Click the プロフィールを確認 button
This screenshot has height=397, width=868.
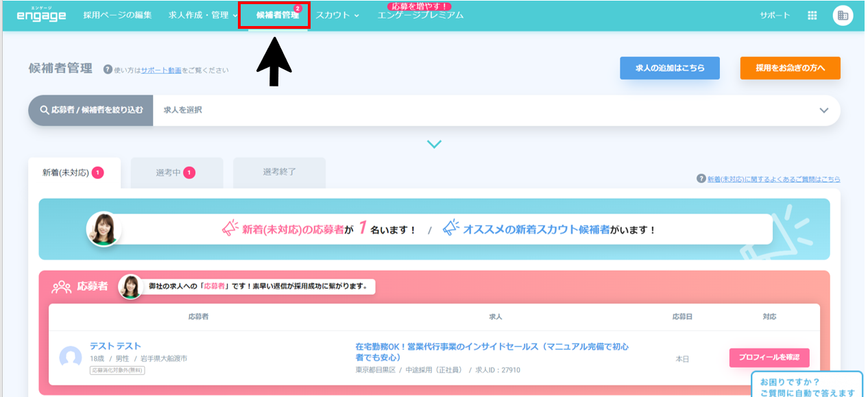(769, 358)
